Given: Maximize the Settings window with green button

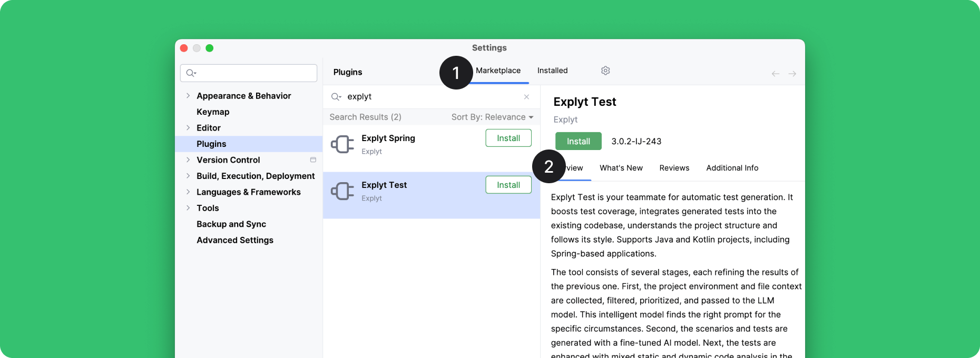Looking at the screenshot, I should point(209,48).
